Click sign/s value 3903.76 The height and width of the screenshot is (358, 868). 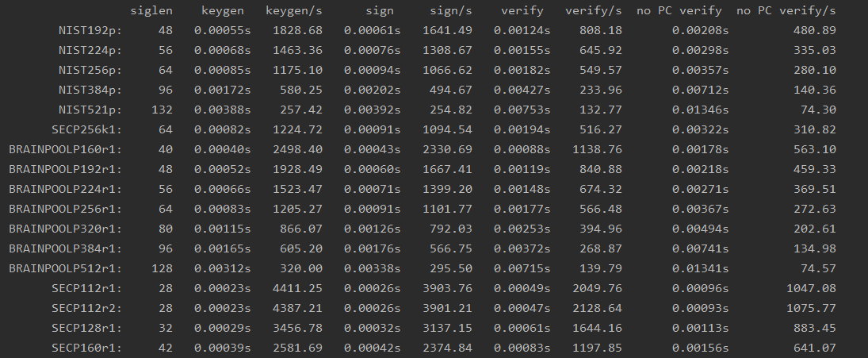point(448,289)
